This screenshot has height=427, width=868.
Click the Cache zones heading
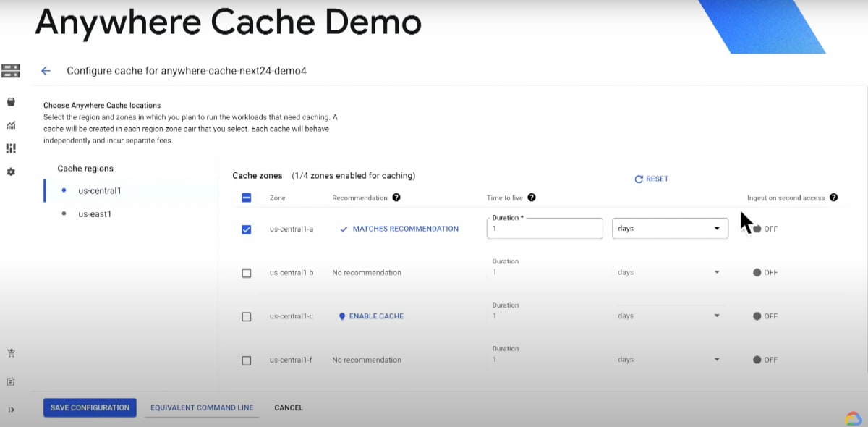[x=258, y=176]
